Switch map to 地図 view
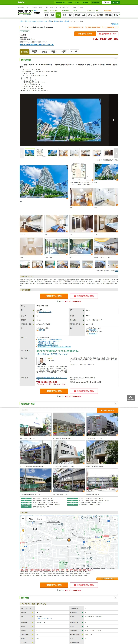This screenshot has height=644, width=138. point(31,519)
